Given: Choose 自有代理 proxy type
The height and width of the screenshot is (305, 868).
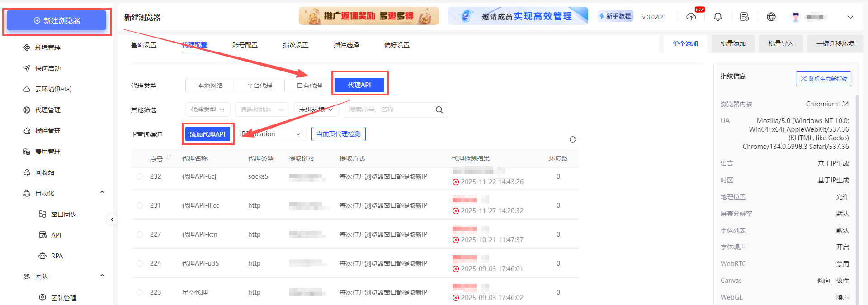Looking at the screenshot, I should pyautogui.click(x=310, y=85).
